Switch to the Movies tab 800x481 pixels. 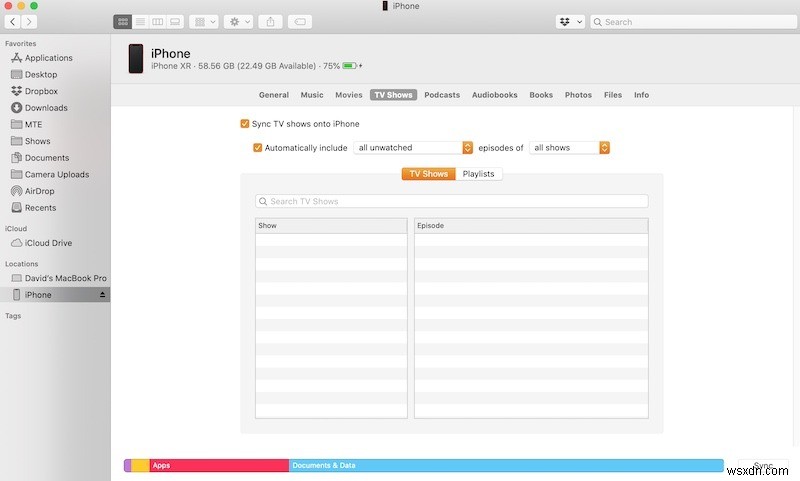tap(348, 95)
